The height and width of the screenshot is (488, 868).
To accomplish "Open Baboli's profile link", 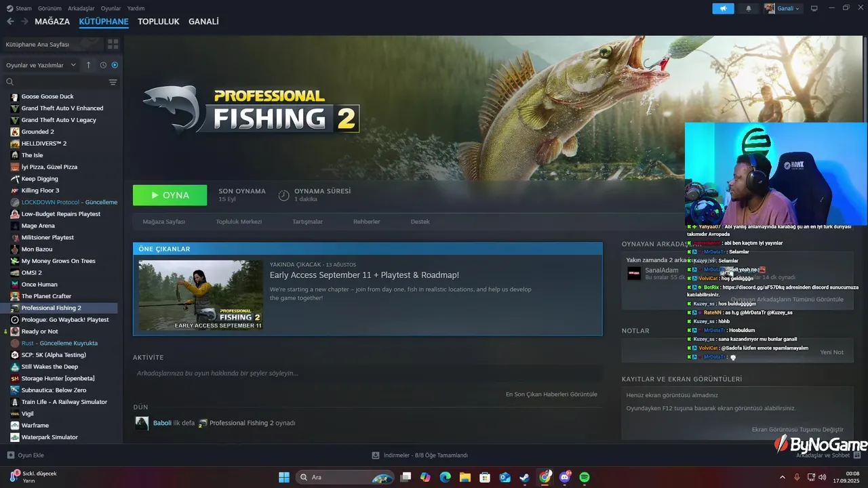I will pyautogui.click(x=162, y=423).
